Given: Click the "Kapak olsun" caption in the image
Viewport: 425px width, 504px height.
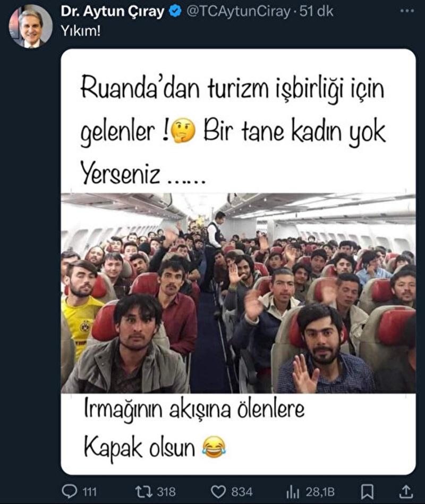Looking at the screenshot, I should coord(139,447).
